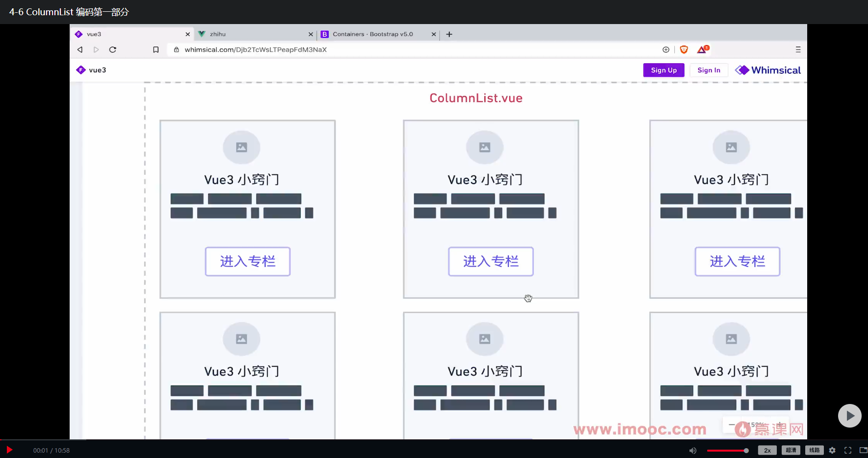The image size is (868, 458).
Task: Click the Sign Up button
Action: [664, 70]
